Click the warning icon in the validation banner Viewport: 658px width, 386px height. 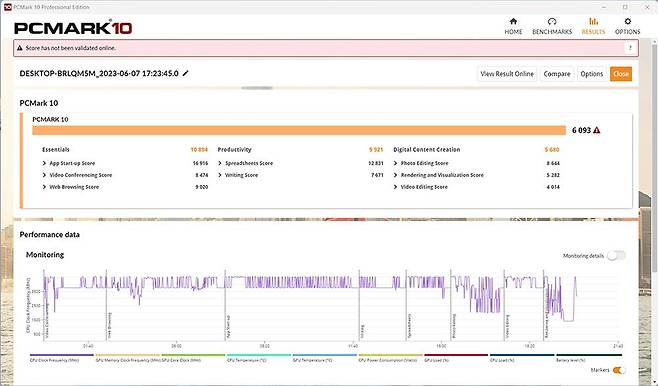19,48
